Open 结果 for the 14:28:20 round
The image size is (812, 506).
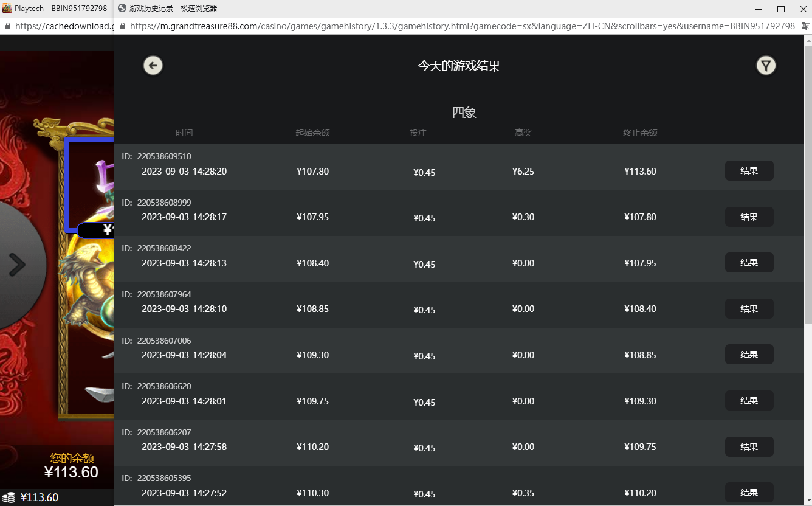click(x=749, y=171)
